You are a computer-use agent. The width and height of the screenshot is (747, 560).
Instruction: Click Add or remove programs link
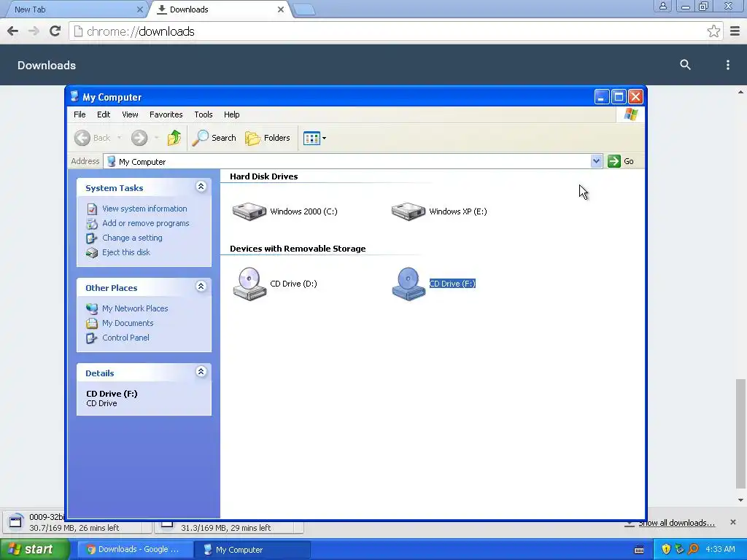pos(145,223)
